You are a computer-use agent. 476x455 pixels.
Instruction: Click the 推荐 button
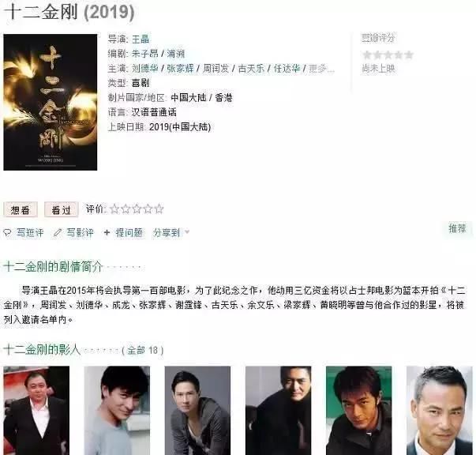pos(458,228)
